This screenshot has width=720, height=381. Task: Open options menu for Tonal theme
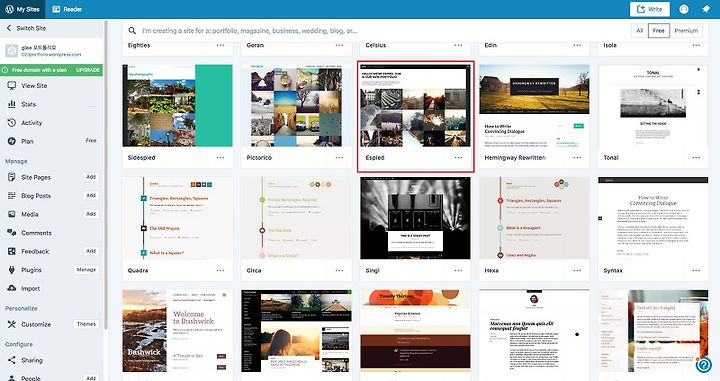pos(696,157)
